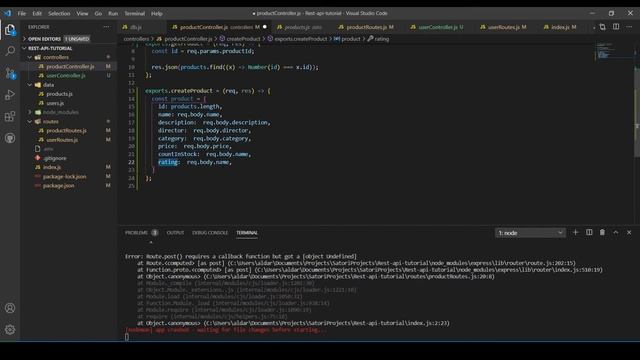Open package-lock.json in the explorer
The height and width of the screenshot is (360, 640).
[64, 177]
